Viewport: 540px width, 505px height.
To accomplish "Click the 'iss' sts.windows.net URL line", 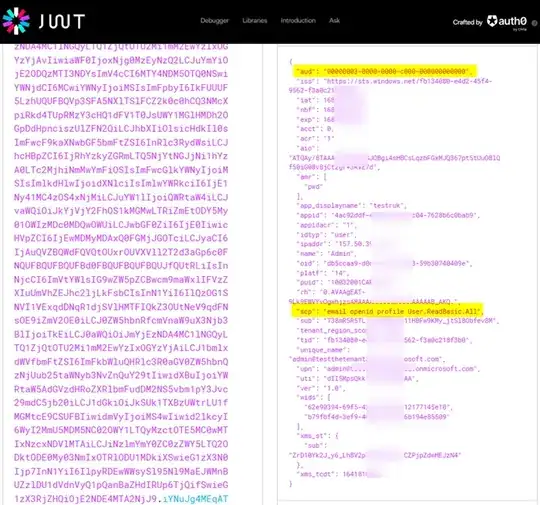I will tap(394, 81).
